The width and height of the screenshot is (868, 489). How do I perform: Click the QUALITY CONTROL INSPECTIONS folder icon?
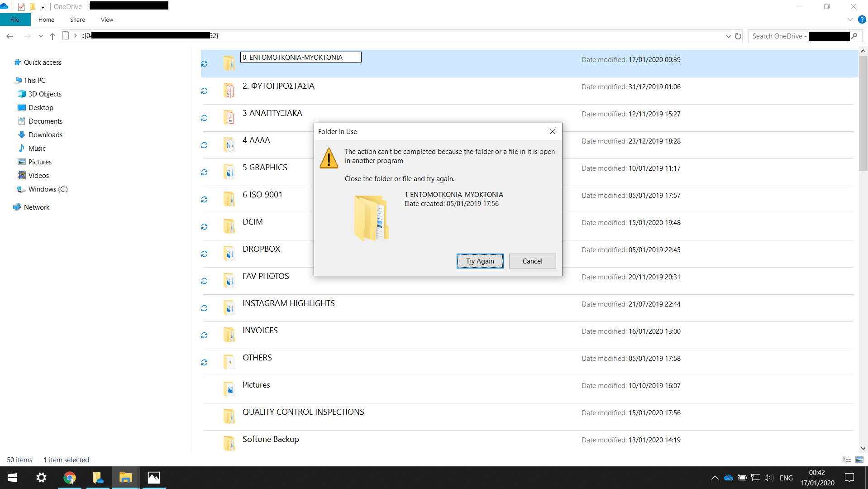(x=229, y=417)
